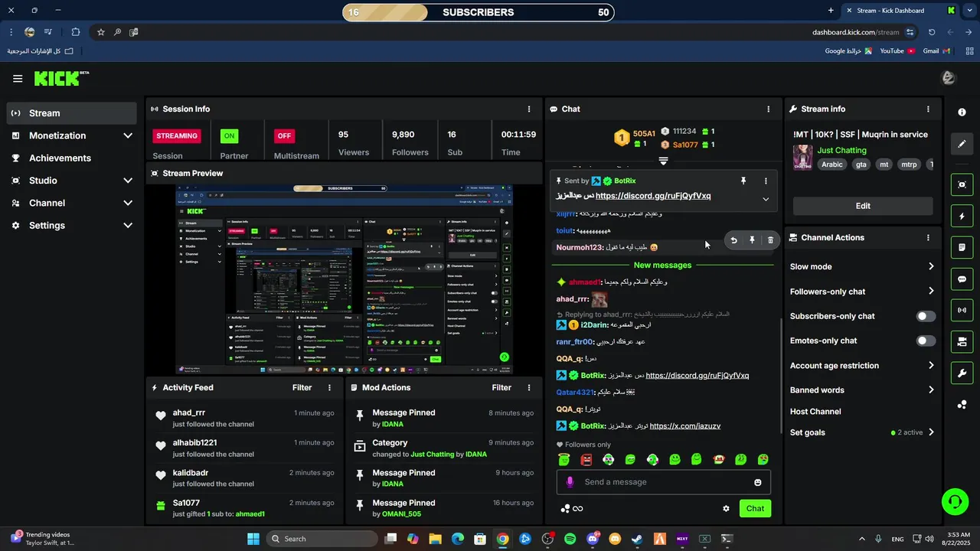The width and height of the screenshot is (980, 551).
Task: Click Filter in Activity Feed
Action: (x=302, y=388)
